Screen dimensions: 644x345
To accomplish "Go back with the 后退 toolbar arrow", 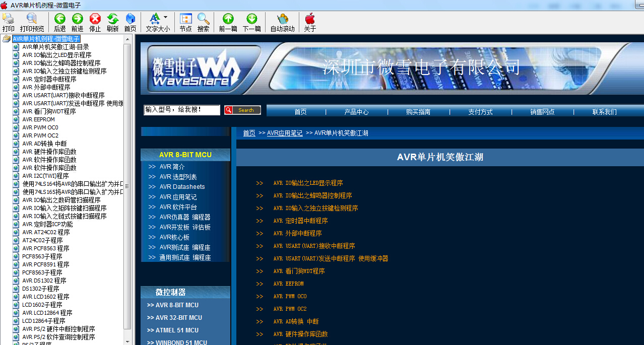I will 60,19.
